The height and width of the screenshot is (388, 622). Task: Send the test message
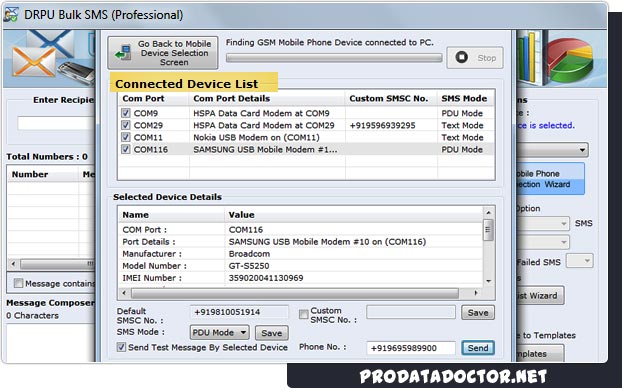coord(478,348)
